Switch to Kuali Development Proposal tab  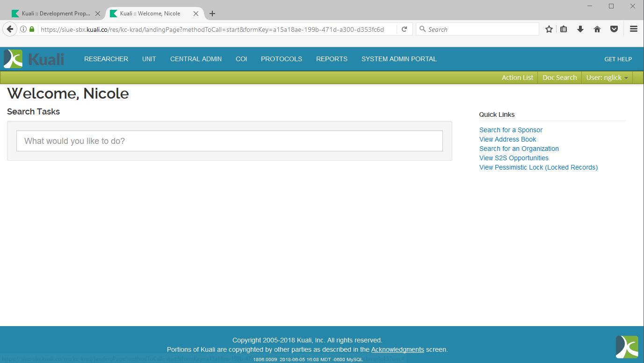click(x=55, y=14)
